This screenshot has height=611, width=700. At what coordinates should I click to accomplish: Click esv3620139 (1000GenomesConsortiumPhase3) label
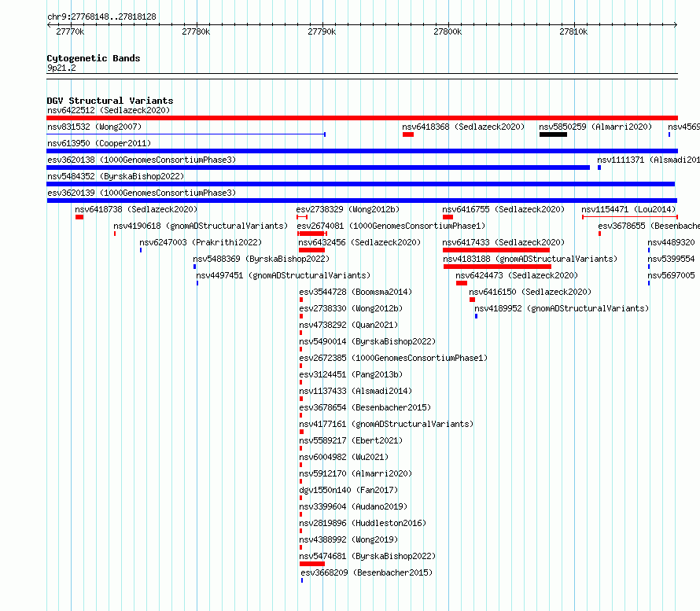pyautogui.click(x=142, y=193)
